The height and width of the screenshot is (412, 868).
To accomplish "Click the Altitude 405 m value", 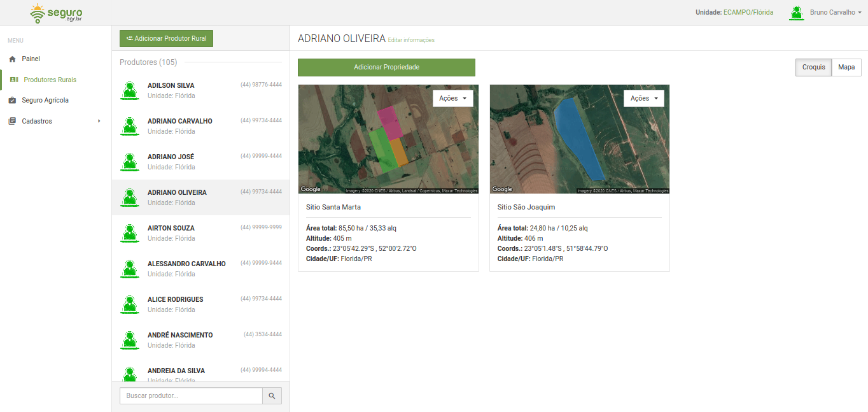I will pyautogui.click(x=342, y=238).
